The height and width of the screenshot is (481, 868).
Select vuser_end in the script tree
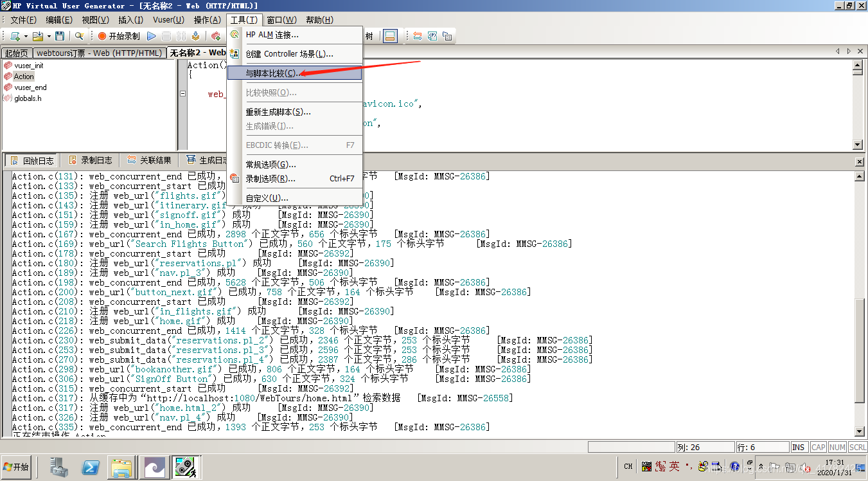tap(30, 87)
